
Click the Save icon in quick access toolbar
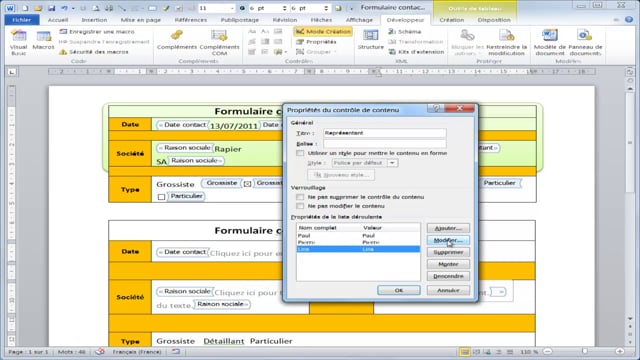(51, 8)
